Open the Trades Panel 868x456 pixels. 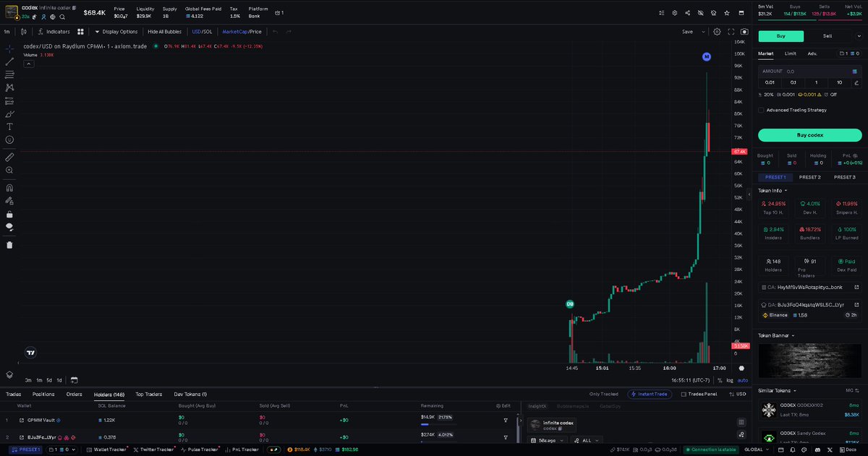point(698,394)
